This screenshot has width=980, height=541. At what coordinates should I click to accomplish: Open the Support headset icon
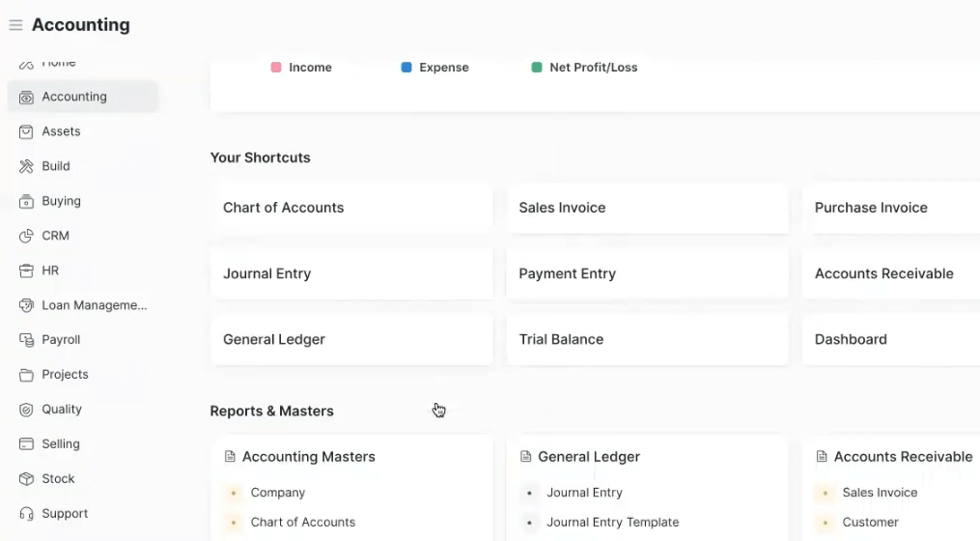(x=26, y=514)
